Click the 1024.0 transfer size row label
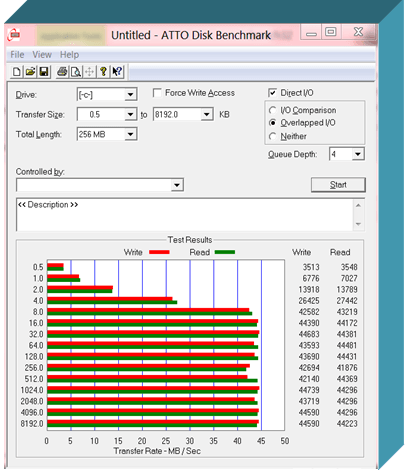Image resolution: width=407 pixels, height=474 pixels. click(32, 390)
